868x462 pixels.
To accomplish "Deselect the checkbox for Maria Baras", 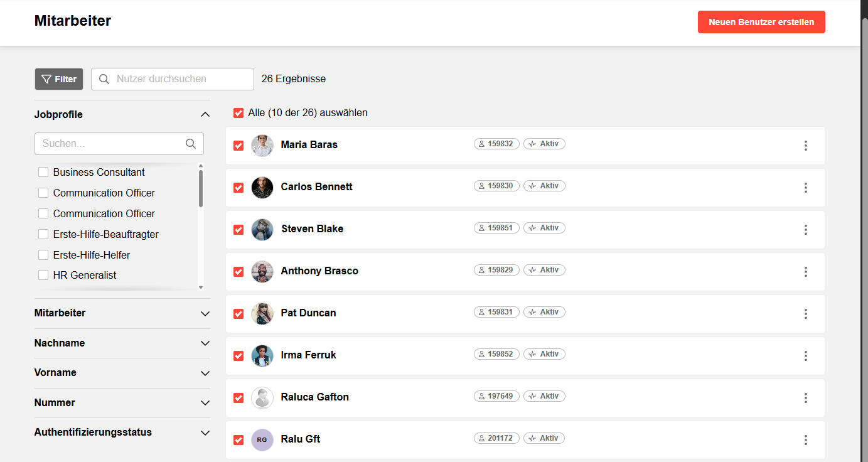I will point(238,146).
